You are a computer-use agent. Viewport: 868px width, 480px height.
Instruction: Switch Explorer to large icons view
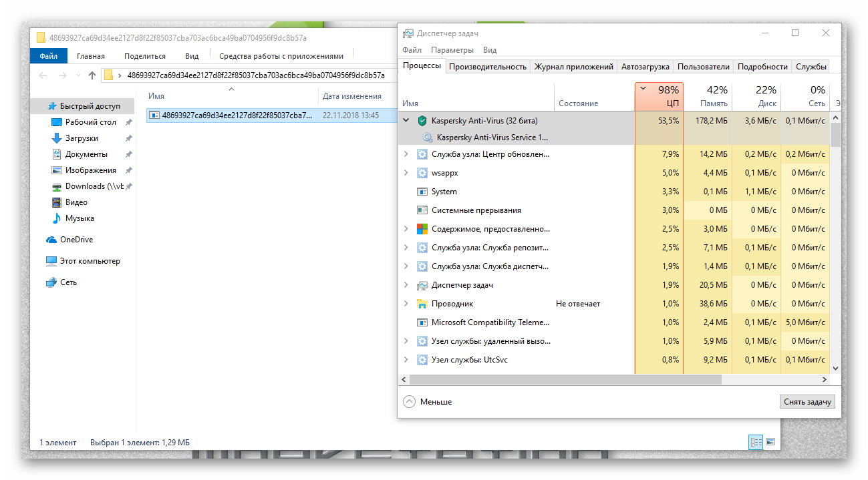pos(770,442)
